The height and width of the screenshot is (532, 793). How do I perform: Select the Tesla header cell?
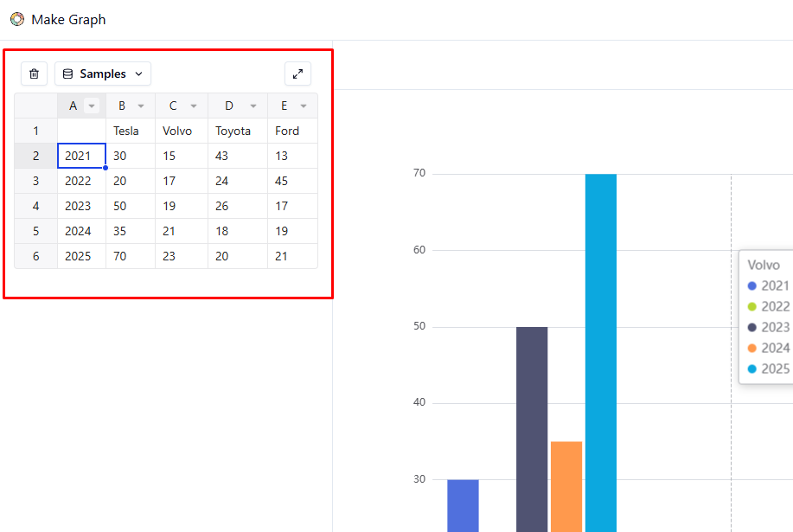pos(131,131)
